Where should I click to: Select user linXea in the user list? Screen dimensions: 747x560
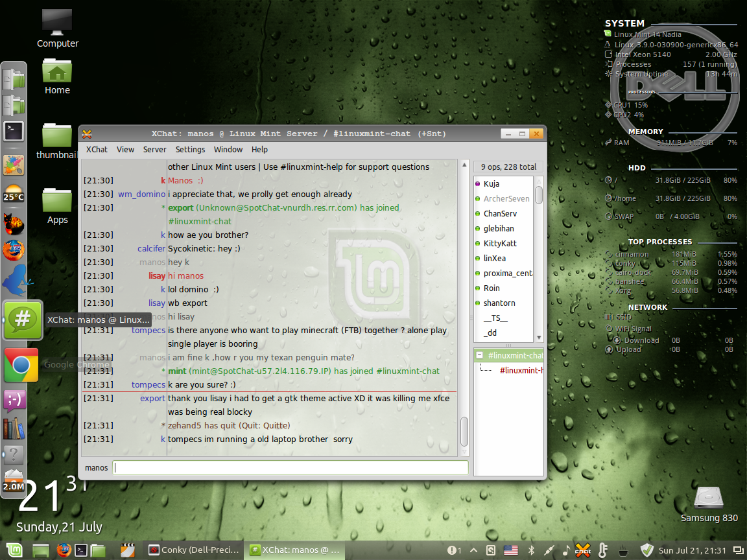pos(495,258)
